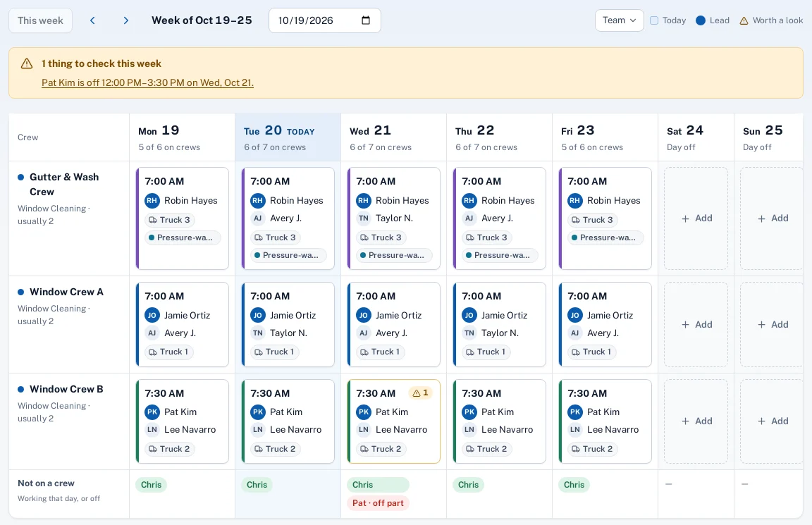This screenshot has height=525, width=812.
Task: Toggle the Today checkbox
Action: [x=654, y=20]
